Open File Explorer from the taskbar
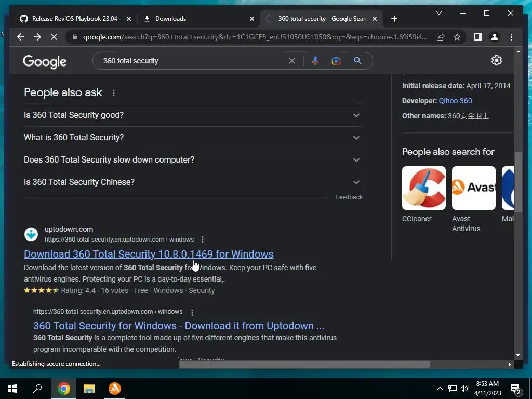The width and height of the screenshot is (532, 399). [x=89, y=389]
